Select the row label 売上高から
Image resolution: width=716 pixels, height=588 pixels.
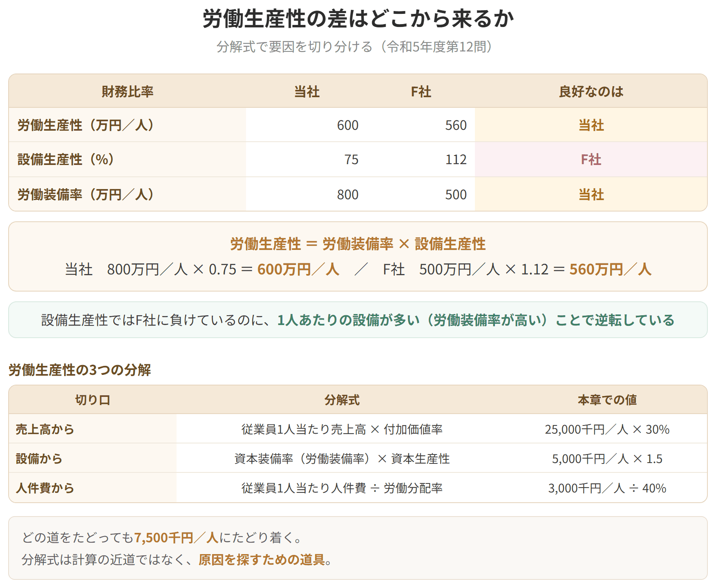pyautogui.click(x=45, y=429)
